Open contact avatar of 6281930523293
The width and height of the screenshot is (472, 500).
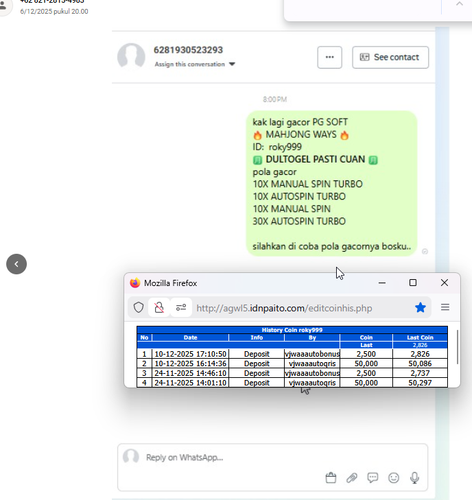tap(131, 57)
